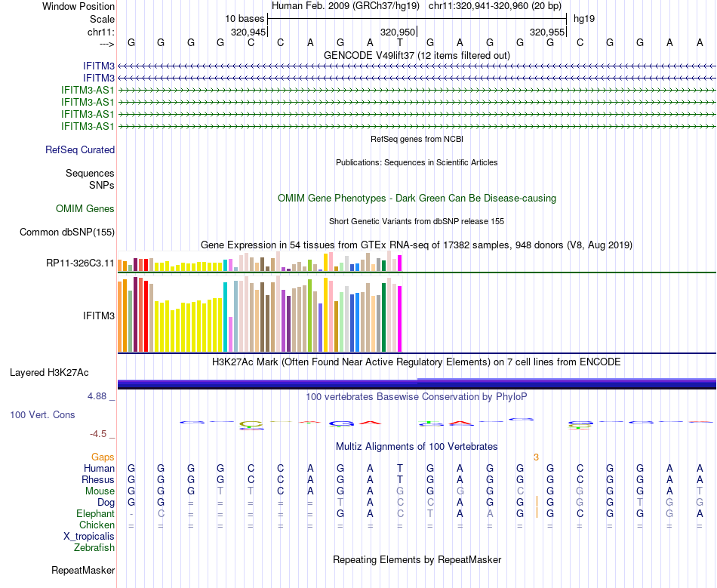Click the magenta bar in IFITM3 expression chart
Screen dimensions: 717x588
[x=399, y=319]
